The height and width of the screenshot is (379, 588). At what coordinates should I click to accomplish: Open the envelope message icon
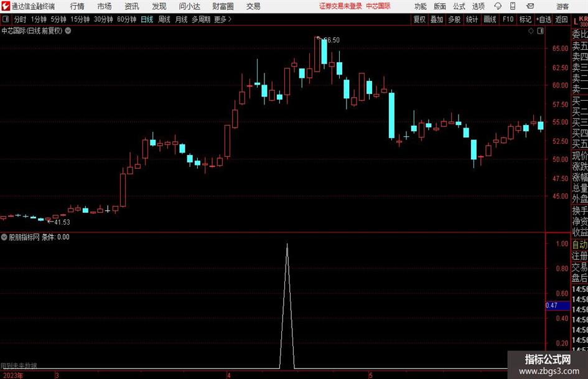pos(530,6)
